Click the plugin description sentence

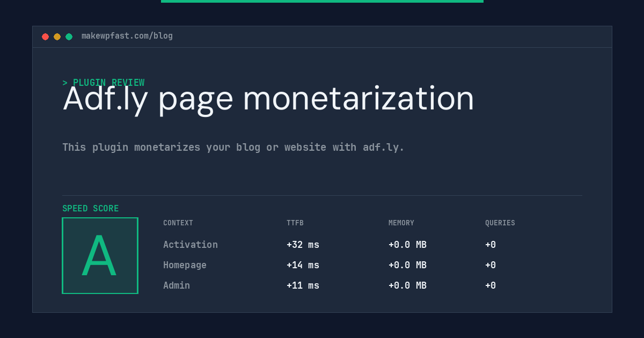click(233, 147)
